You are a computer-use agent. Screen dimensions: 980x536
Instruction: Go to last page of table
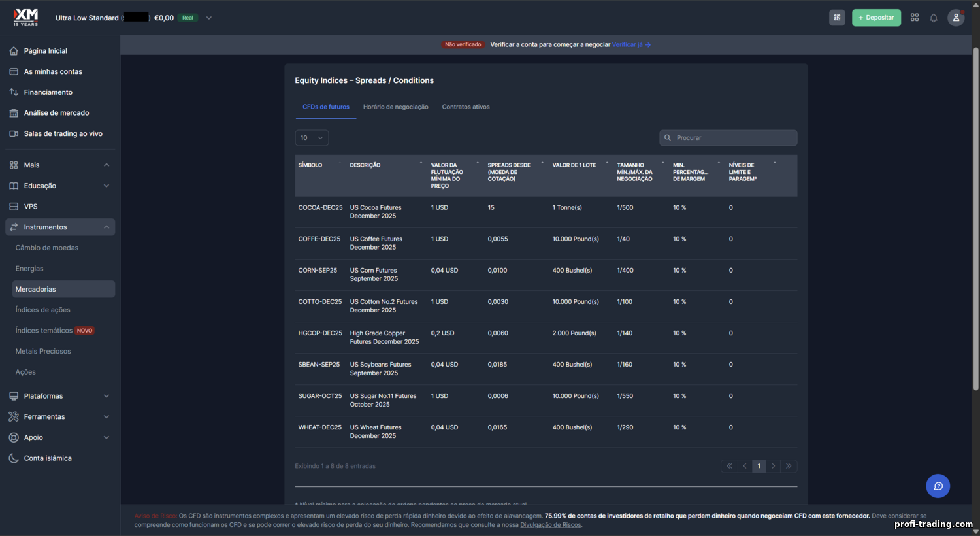(x=789, y=466)
